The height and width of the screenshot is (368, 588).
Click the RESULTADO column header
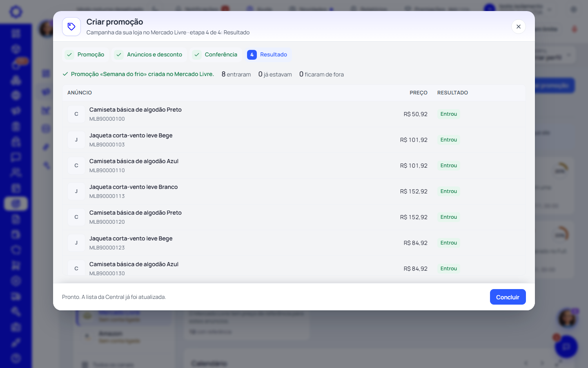point(452,93)
